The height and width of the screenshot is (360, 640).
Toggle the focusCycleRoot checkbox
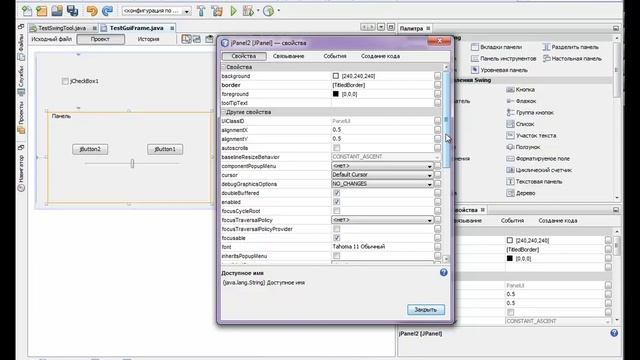(x=336, y=211)
